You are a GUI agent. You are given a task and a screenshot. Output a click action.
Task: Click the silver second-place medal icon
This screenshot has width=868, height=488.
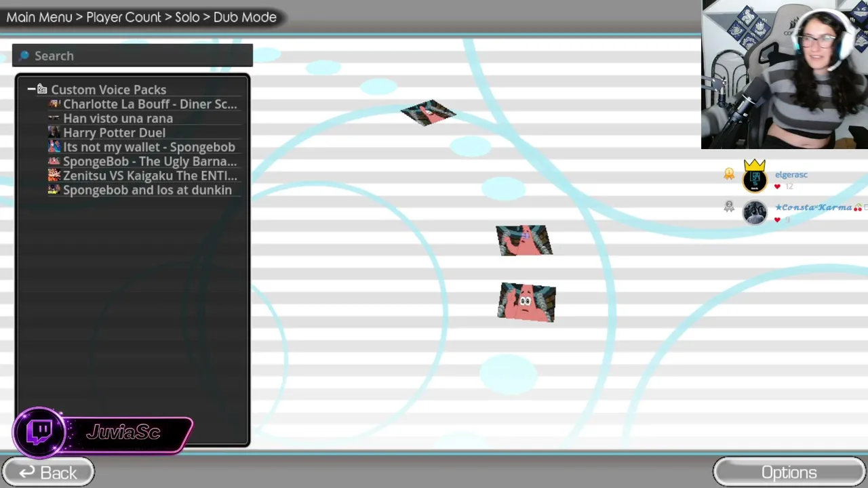(x=729, y=207)
